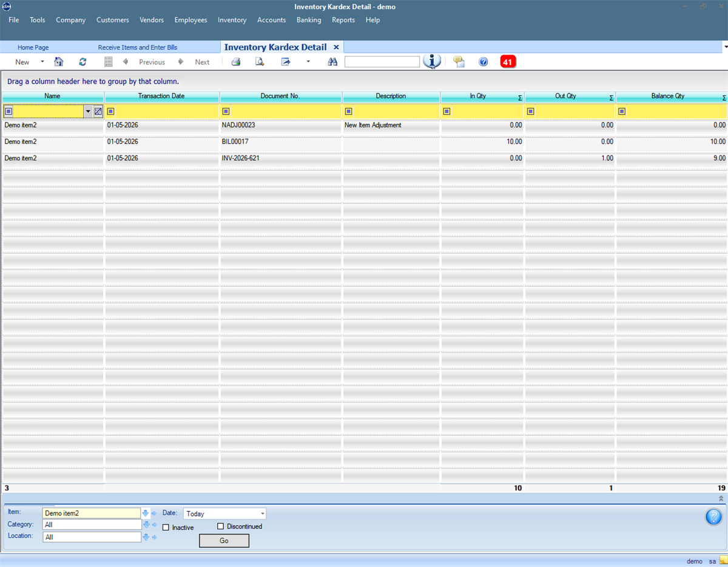728x567 pixels.
Task: Click the status bar icon next to sa
Action: 723,561
